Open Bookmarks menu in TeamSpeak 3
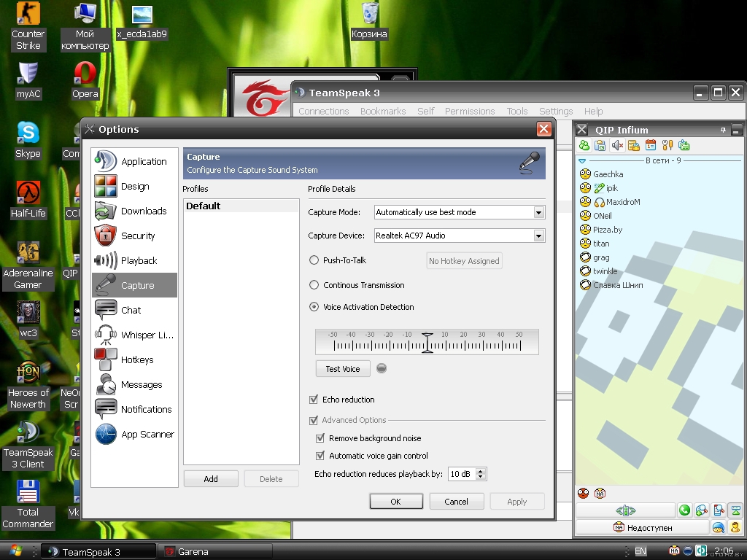The image size is (747, 560). (383, 111)
